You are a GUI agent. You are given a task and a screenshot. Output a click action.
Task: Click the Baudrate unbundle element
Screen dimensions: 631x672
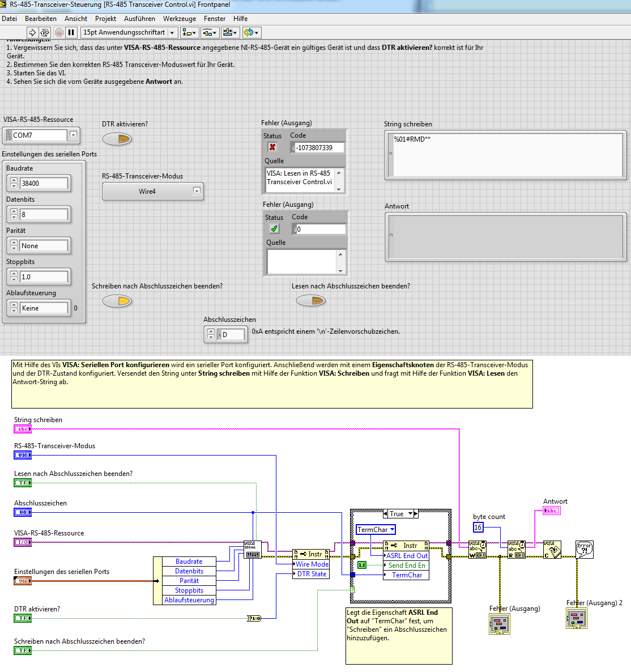[189, 562]
